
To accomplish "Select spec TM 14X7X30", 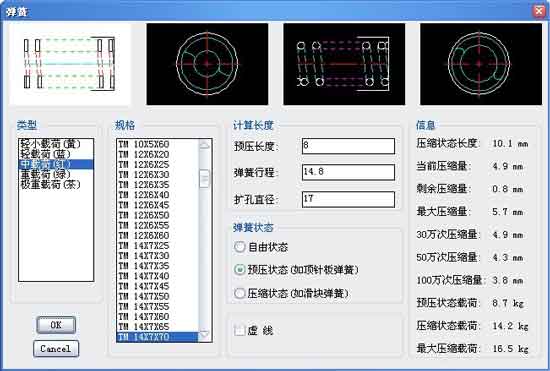I will [157, 256].
